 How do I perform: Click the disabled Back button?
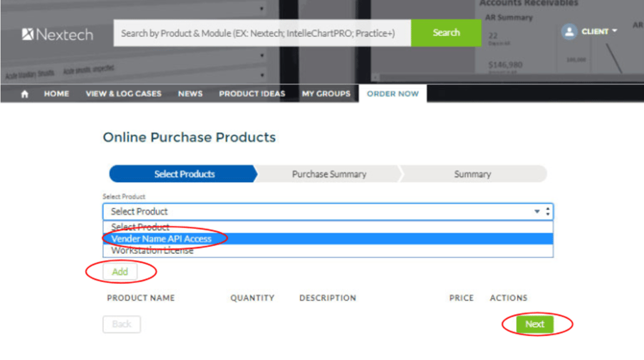pyautogui.click(x=121, y=324)
